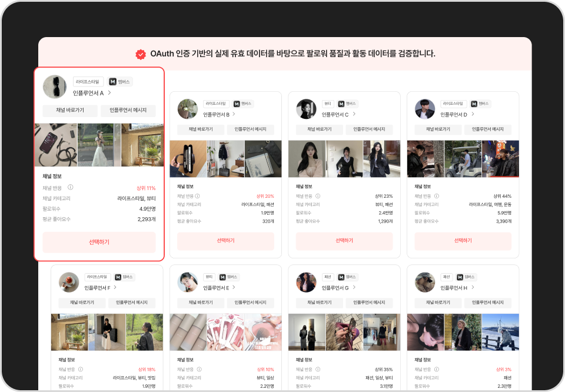Click 2,293개 average likes value

coord(147,219)
